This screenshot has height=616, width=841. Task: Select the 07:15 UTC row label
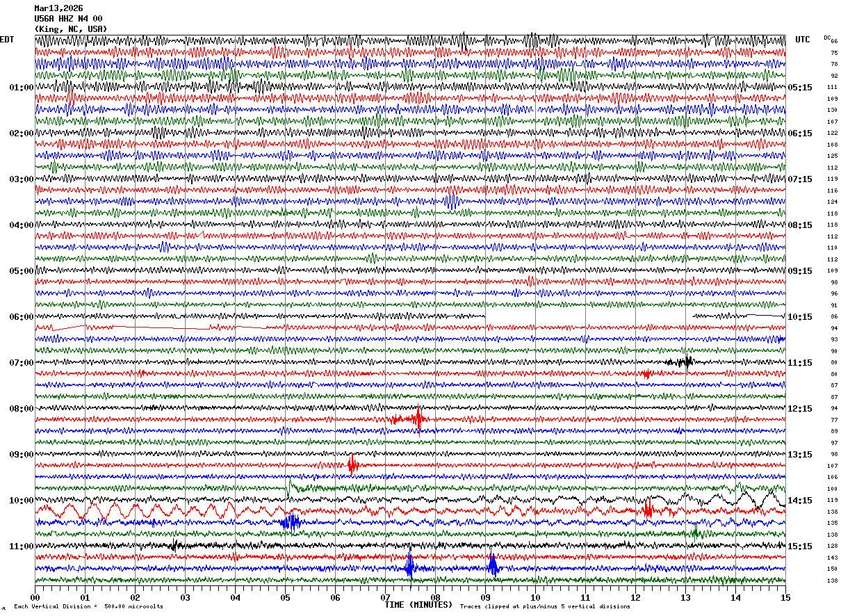(800, 179)
